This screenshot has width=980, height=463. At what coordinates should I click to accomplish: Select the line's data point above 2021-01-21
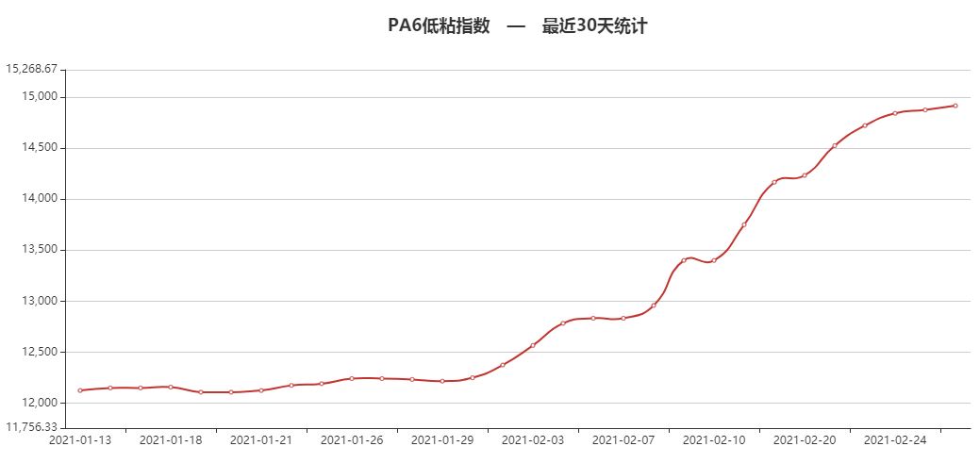261,390
